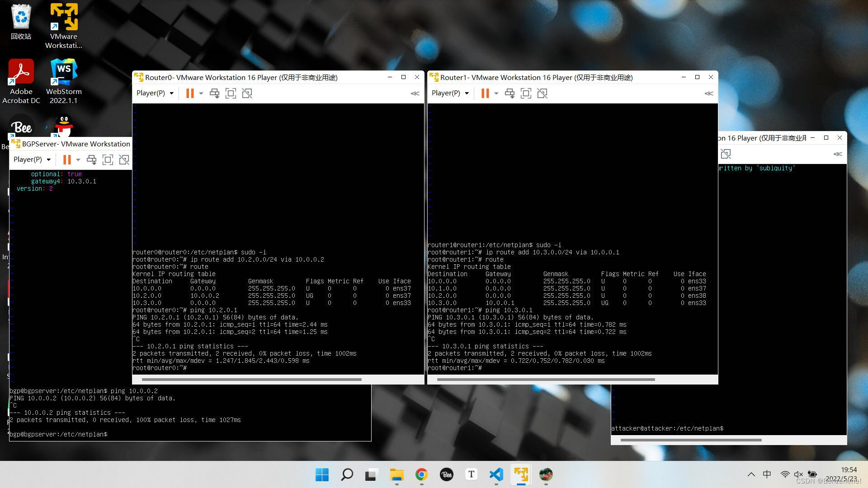The image size is (868, 488).
Task: Enter full screen mode in Router1
Action: point(526,94)
